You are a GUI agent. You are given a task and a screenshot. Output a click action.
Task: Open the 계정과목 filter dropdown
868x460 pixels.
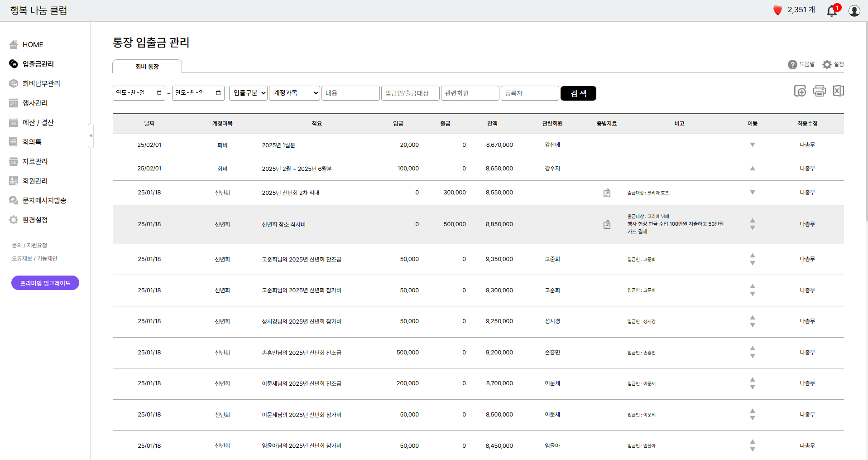294,93
